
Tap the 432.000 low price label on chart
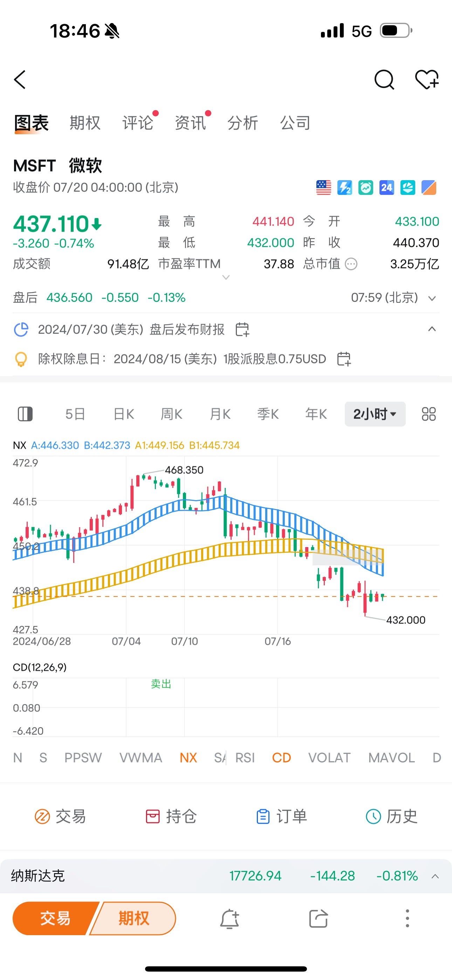(406, 620)
